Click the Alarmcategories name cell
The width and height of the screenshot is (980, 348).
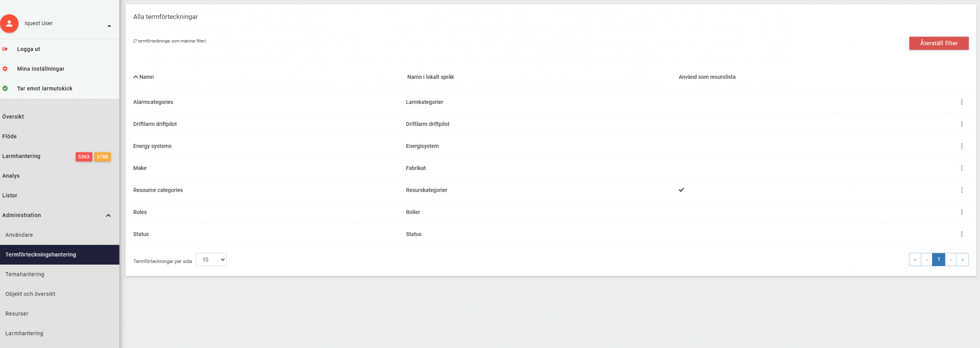pos(153,102)
